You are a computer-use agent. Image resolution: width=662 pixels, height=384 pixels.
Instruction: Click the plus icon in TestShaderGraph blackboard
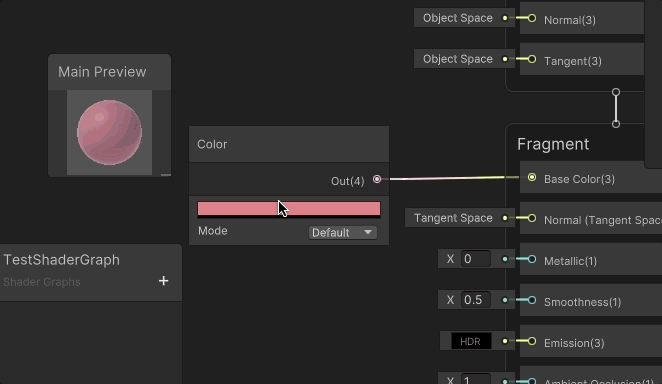coord(163,281)
